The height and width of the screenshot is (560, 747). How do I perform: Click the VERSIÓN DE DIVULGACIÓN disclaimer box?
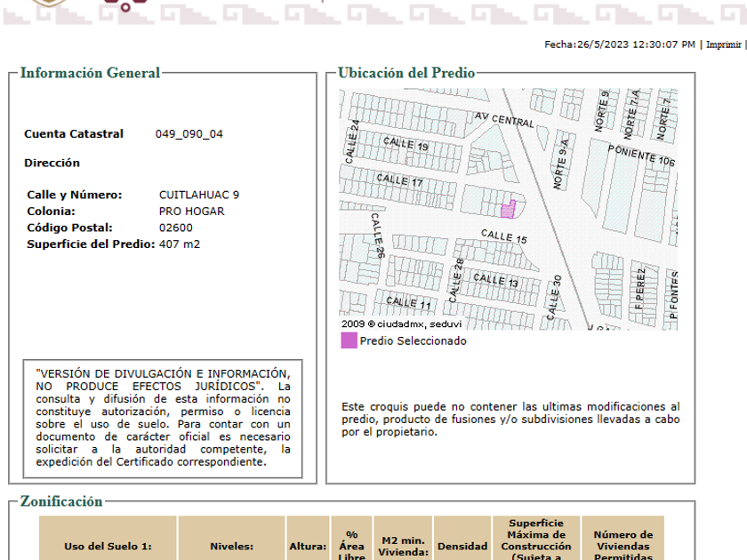point(163,419)
